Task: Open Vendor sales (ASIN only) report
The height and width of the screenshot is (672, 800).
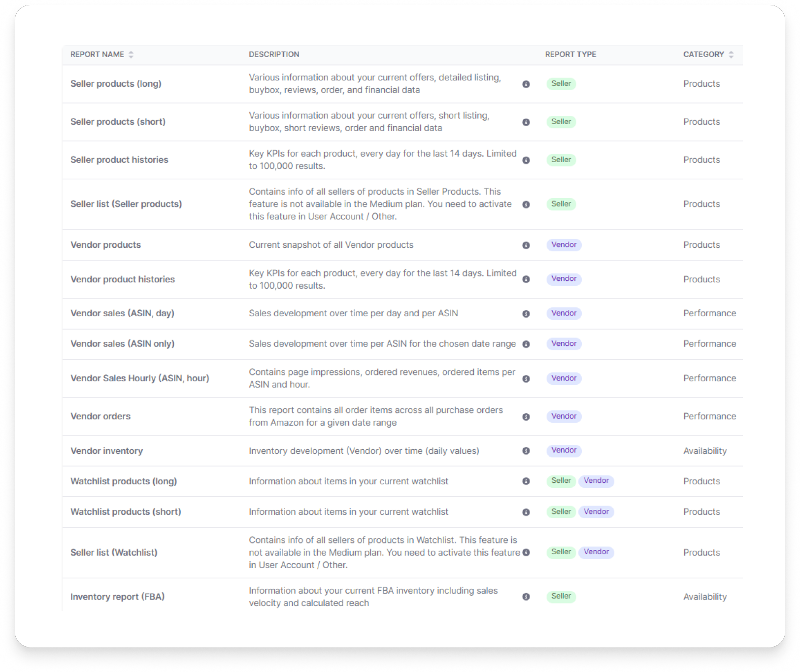Action: 122,344
